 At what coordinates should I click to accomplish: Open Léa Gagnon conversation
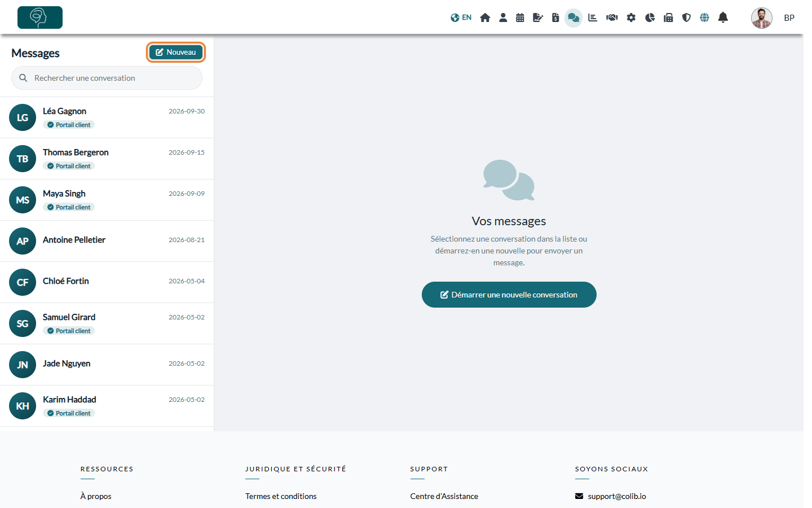pos(107,117)
